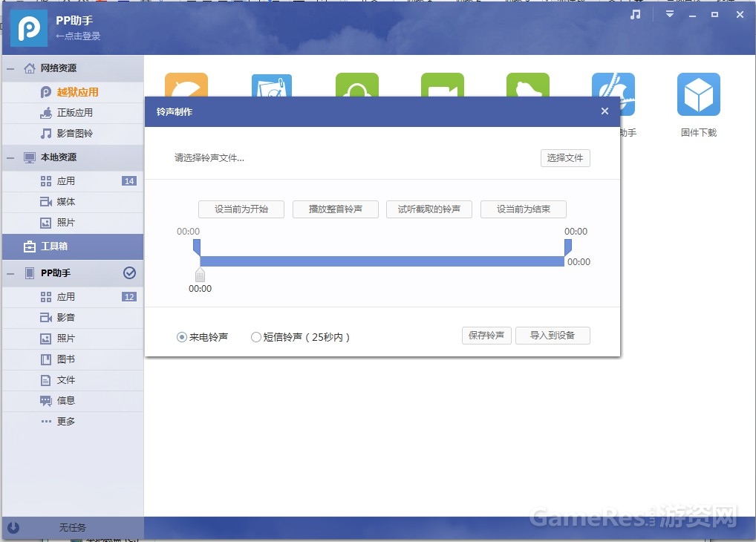Collapse the 网络资源 section

coord(10,68)
